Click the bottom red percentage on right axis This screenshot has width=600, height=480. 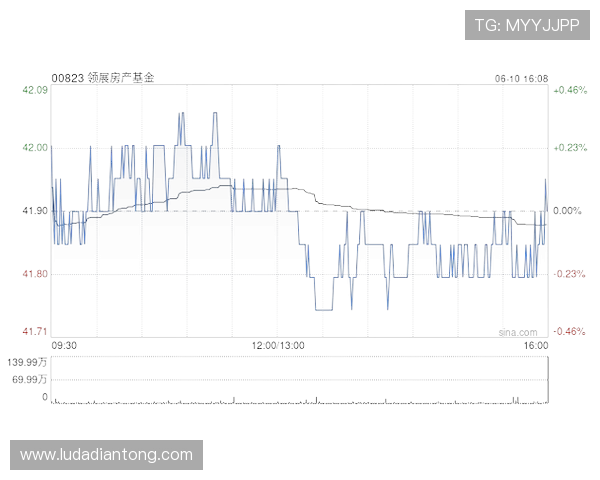pos(570,330)
